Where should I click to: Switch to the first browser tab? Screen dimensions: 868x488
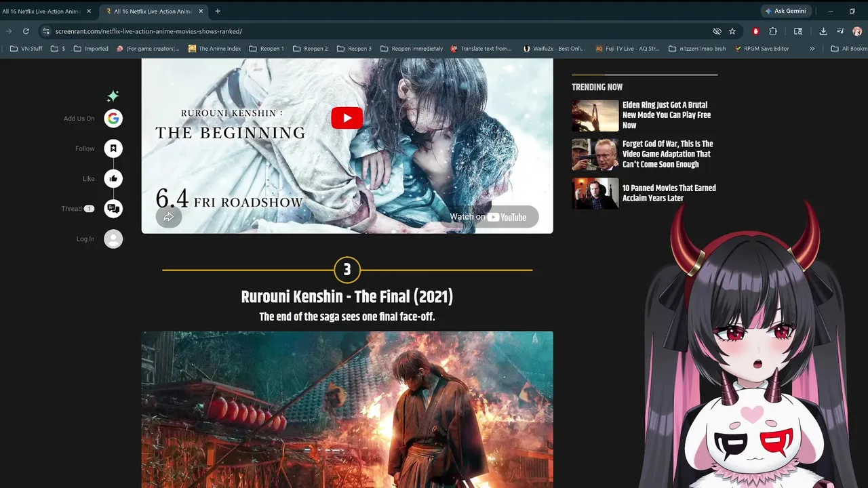pos(41,11)
